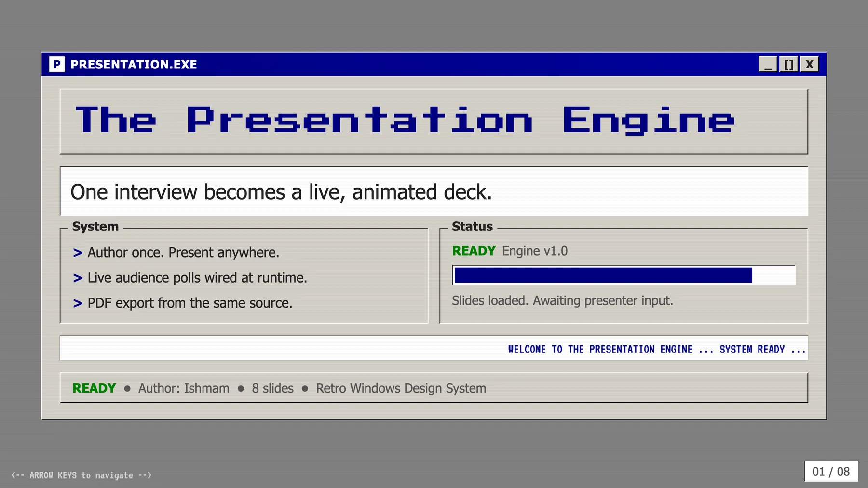Click the 'ARROW KEYS to navigate' hint
Viewport: 868px width, 488px height.
(81, 475)
